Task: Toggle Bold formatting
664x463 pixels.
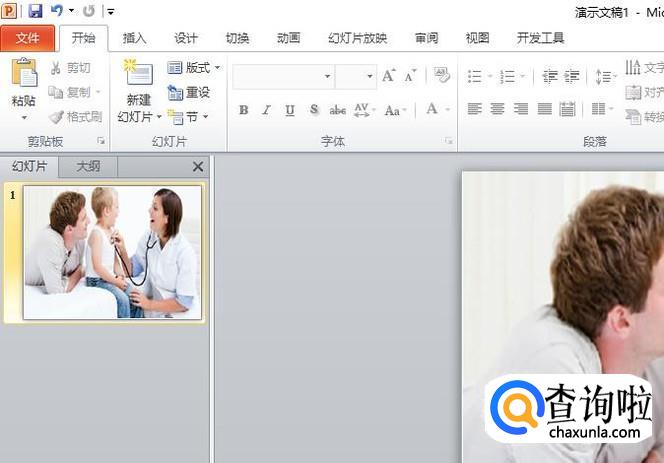Action: coord(244,110)
